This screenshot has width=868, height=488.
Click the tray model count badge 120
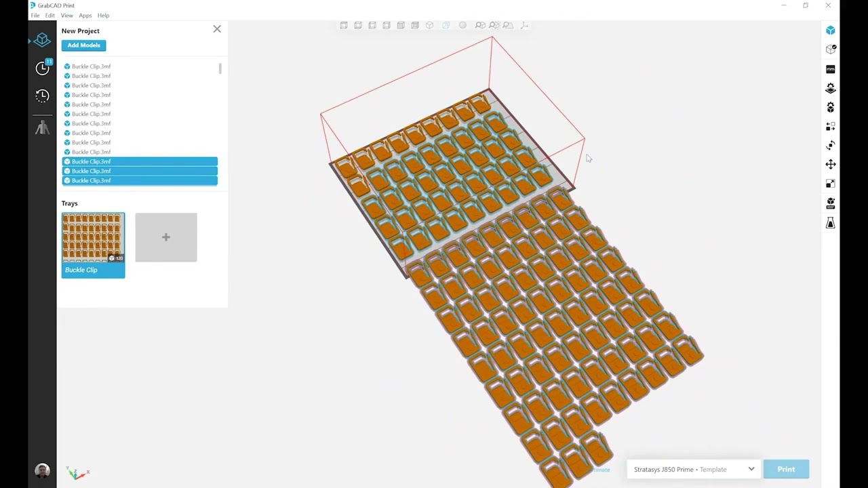[x=116, y=258]
